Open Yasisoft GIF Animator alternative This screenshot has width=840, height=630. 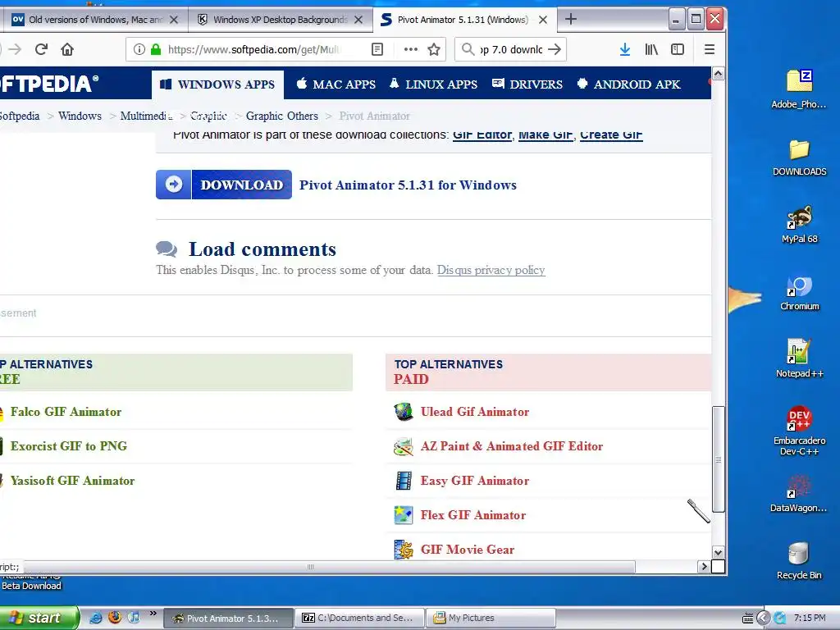tap(72, 481)
